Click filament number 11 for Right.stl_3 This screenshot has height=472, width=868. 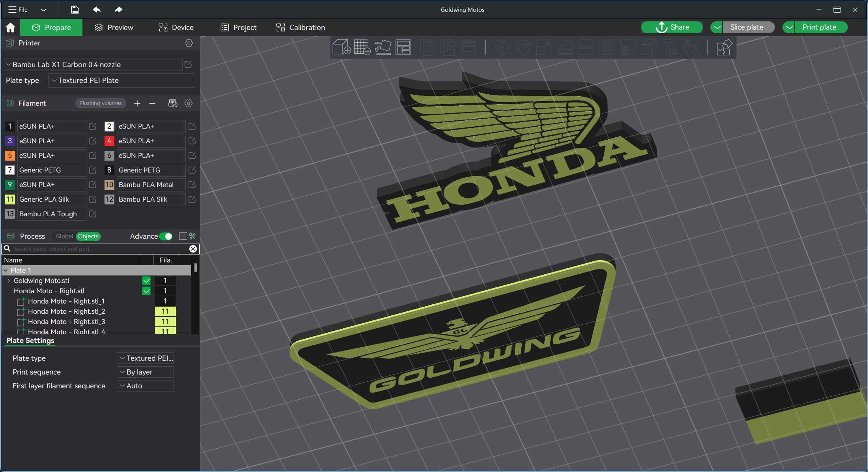[x=165, y=322]
